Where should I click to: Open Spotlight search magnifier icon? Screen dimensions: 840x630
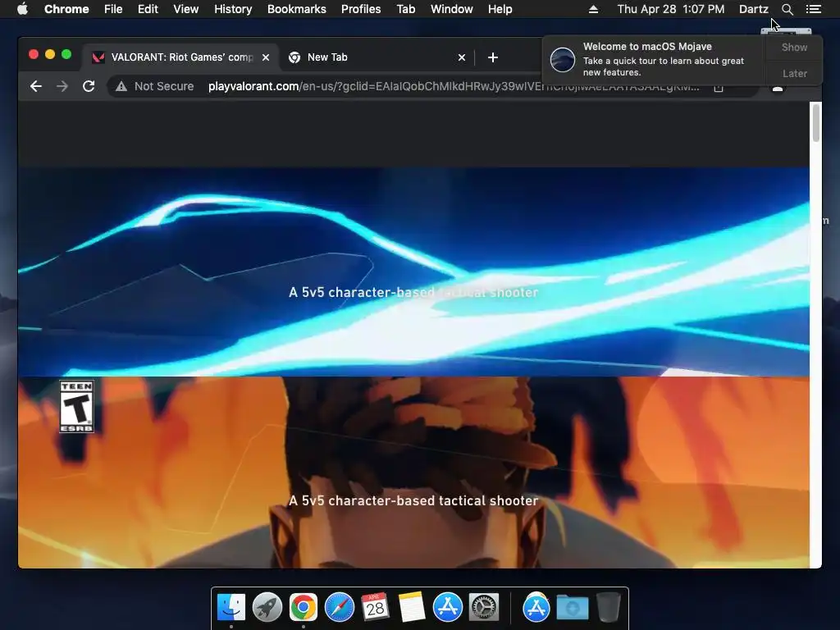[x=787, y=9]
